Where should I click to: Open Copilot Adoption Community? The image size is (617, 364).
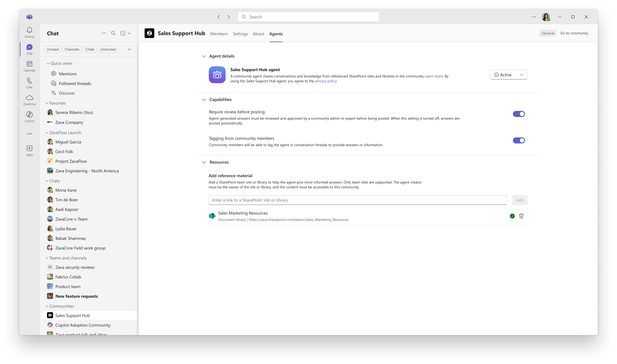pos(89,325)
